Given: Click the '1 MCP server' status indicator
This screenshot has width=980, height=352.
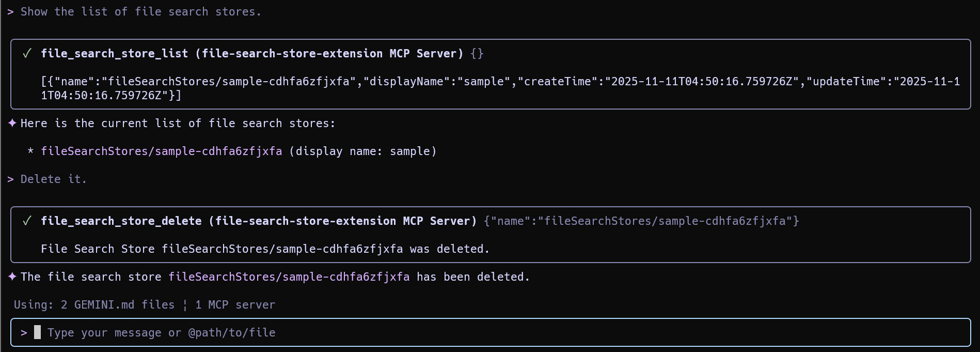Looking at the screenshot, I should pos(235,305).
